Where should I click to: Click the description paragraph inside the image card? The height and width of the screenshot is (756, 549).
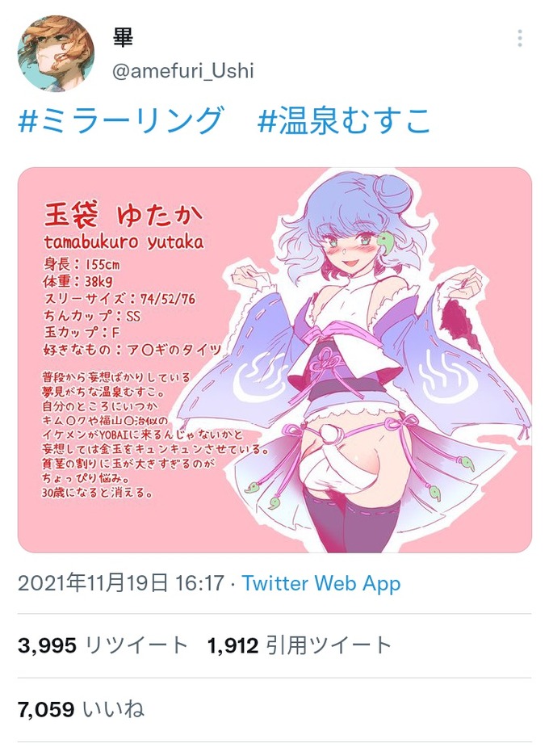[154, 435]
